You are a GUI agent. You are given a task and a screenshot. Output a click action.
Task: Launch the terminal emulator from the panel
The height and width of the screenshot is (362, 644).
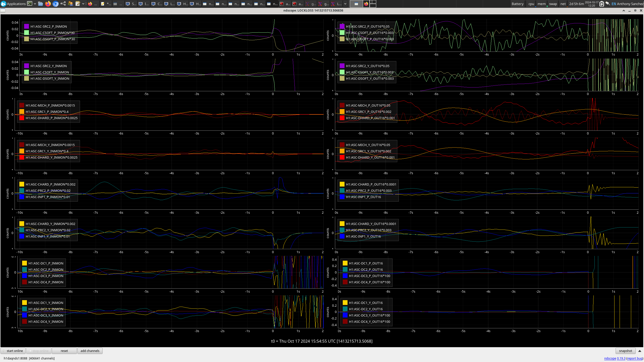click(30, 4)
